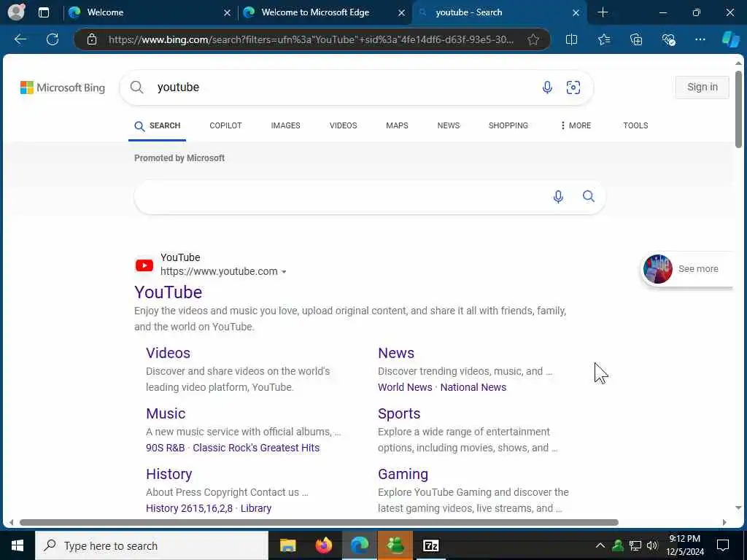Open the News sitelink heading
747x560 pixels.
point(396,353)
